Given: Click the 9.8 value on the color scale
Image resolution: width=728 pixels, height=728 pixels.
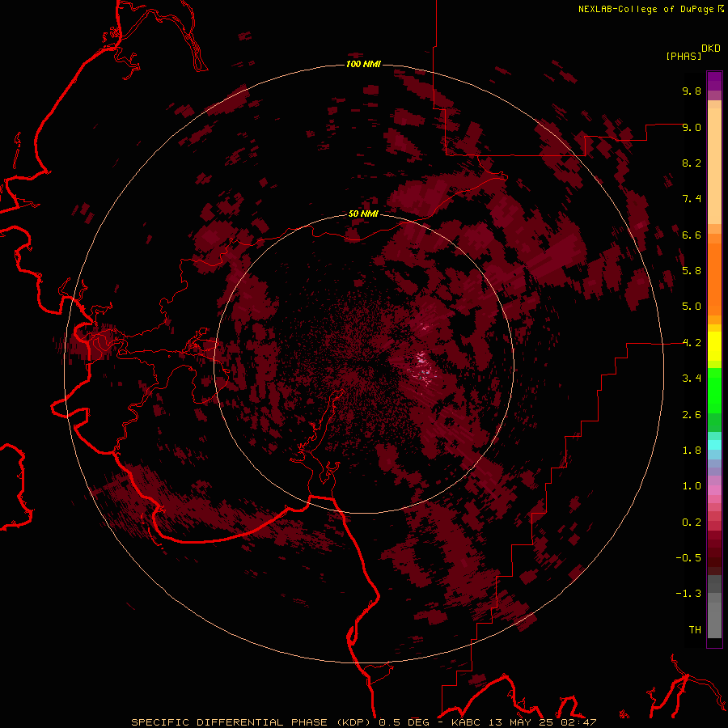Looking at the screenshot, I should 692,91.
